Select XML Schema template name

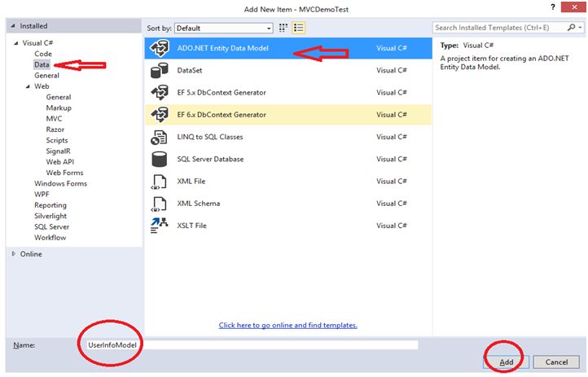pyautogui.click(x=199, y=204)
